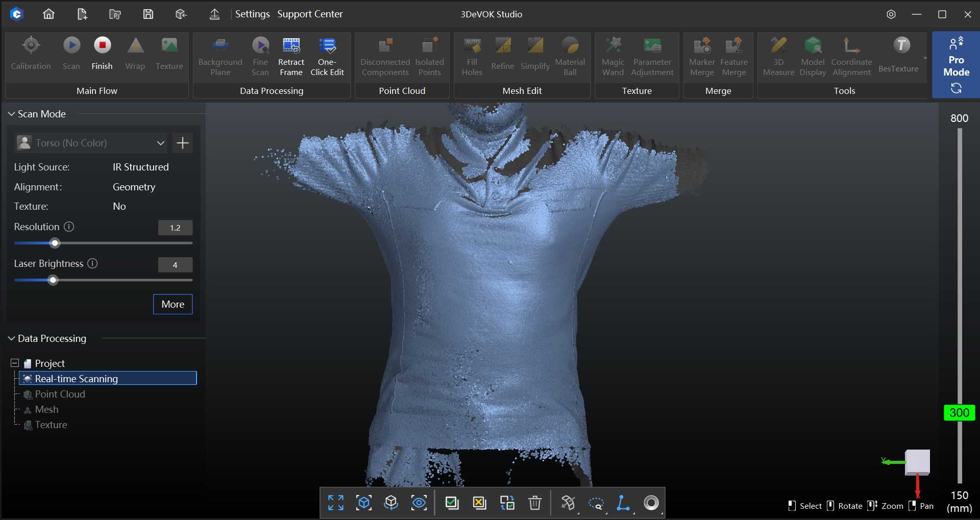Click the delete trash icon in viewport toolbar

(x=535, y=503)
